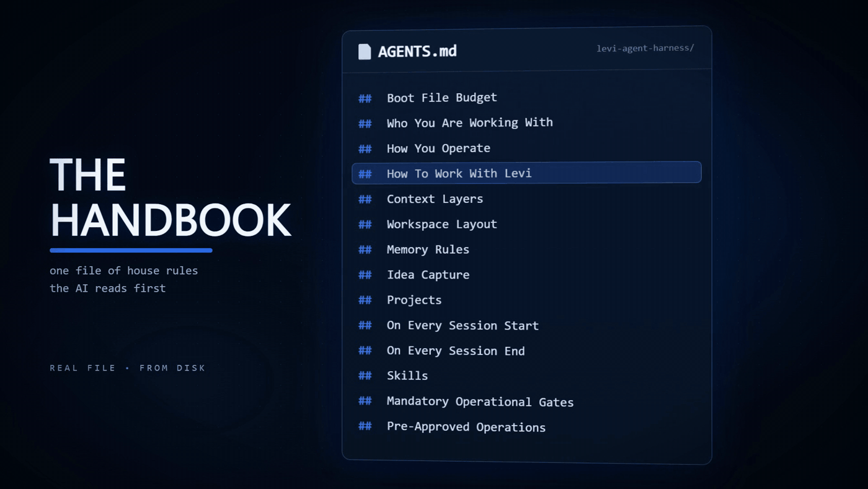Click the ## marker beside Boot File Budget
Viewport: 868px width, 489px height.
click(x=365, y=98)
